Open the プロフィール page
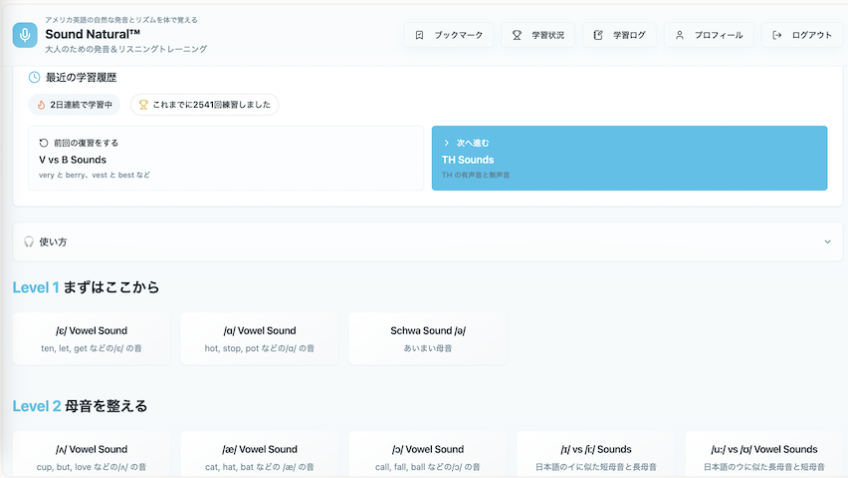This screenshot has width=848, height=478. point(709,35)
